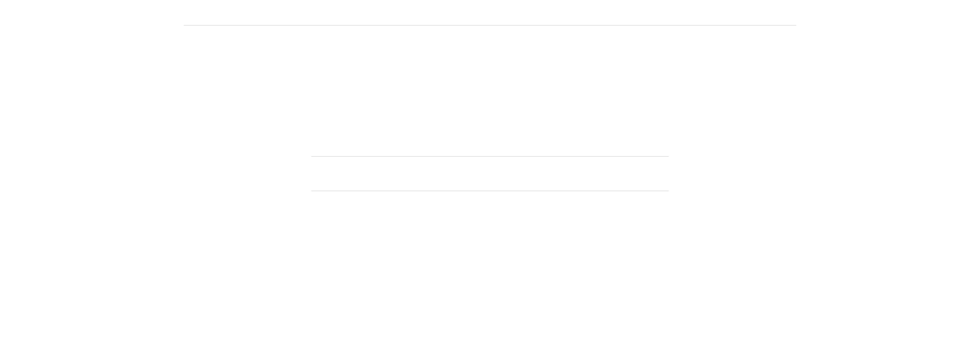Click the top horizontal divider line

pos(490,25)
